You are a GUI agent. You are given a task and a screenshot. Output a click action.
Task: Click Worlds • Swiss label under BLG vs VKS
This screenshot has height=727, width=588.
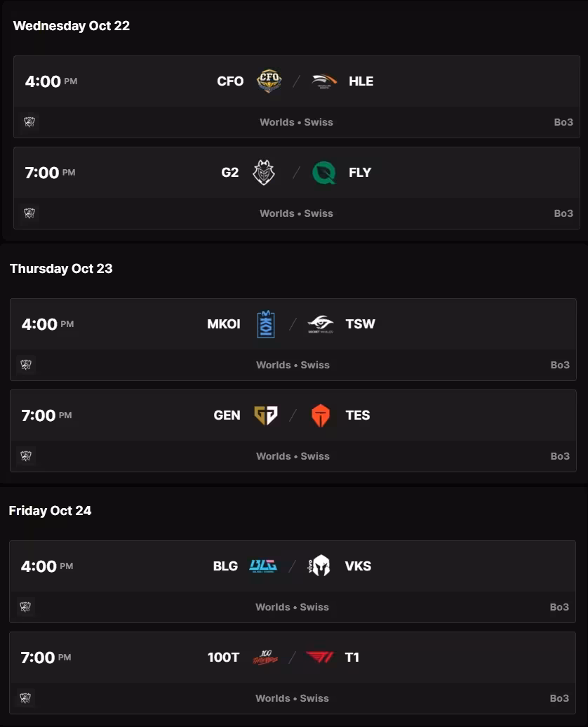point(292,607)
